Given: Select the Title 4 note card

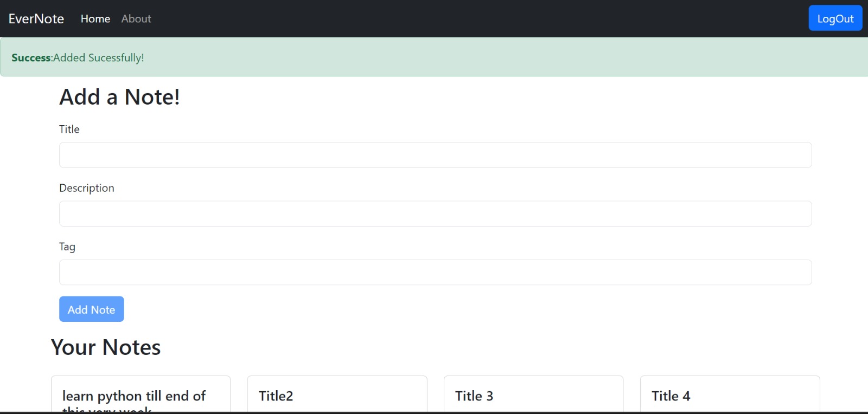Looking at the screenshot, I should tap(730, 394).
